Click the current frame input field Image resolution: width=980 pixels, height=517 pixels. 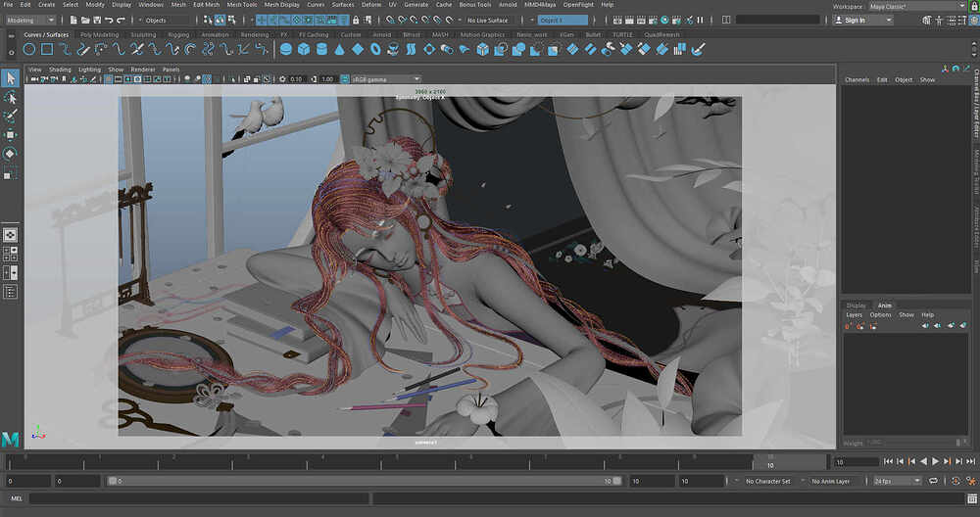857,462
